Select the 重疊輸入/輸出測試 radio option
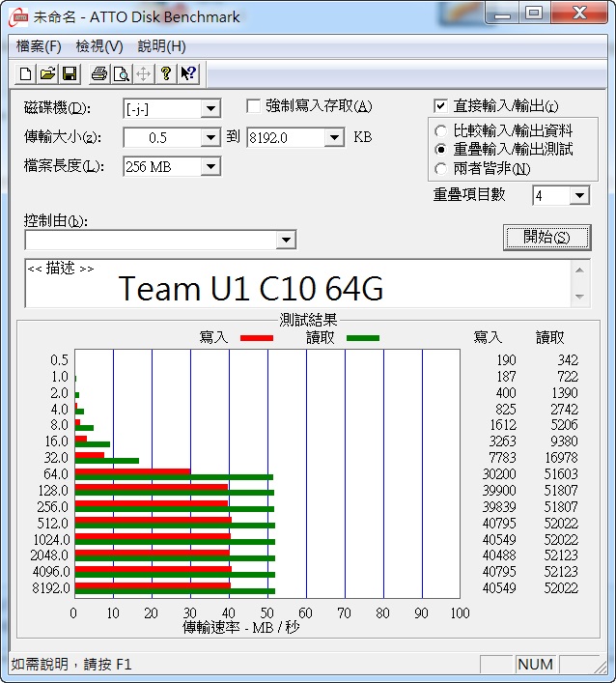616x683 pixels. point(440,150)
